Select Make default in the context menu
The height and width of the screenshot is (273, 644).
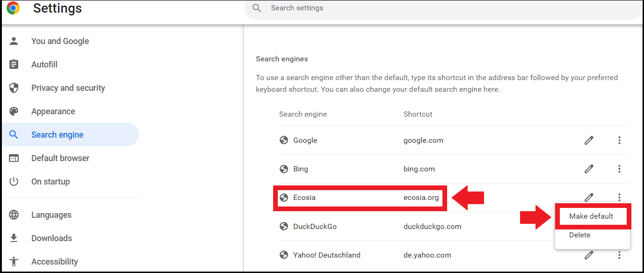point(591,216)
